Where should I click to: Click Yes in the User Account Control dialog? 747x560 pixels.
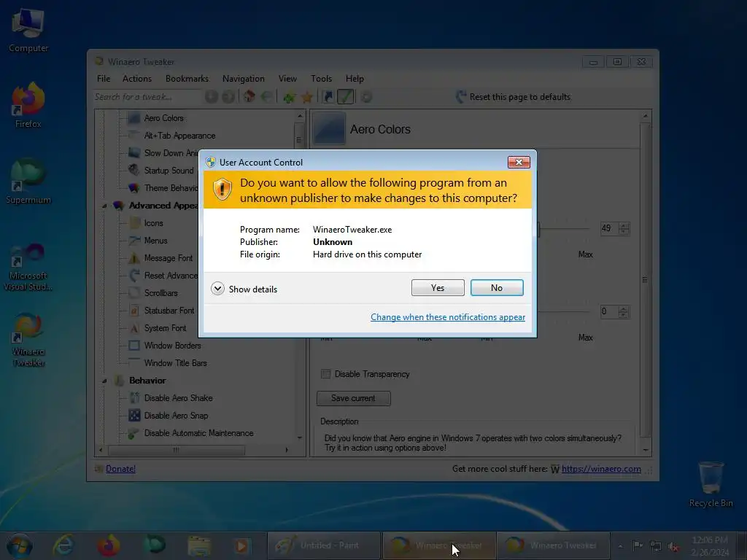click(438, 287)
